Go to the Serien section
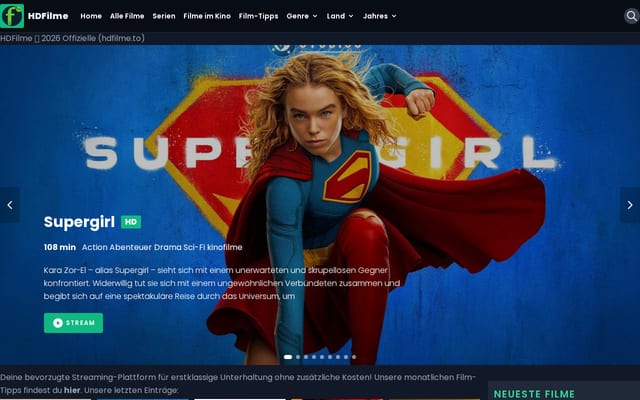 pos(164,16)
